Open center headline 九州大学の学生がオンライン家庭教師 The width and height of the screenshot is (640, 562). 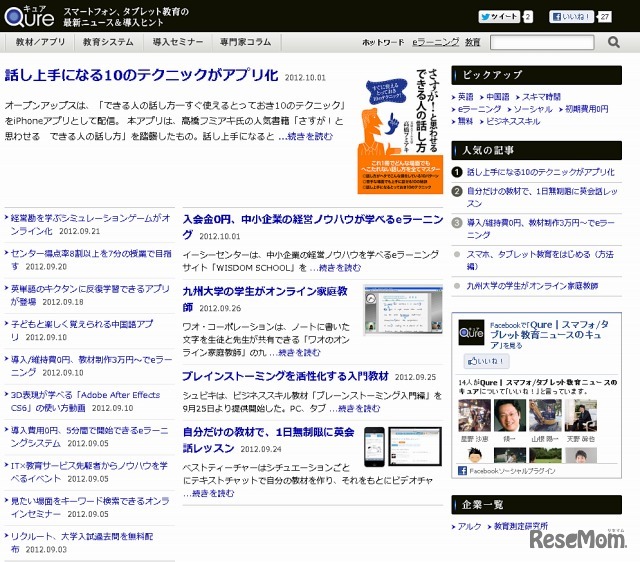pyautogui.click(x=265, y=299)
